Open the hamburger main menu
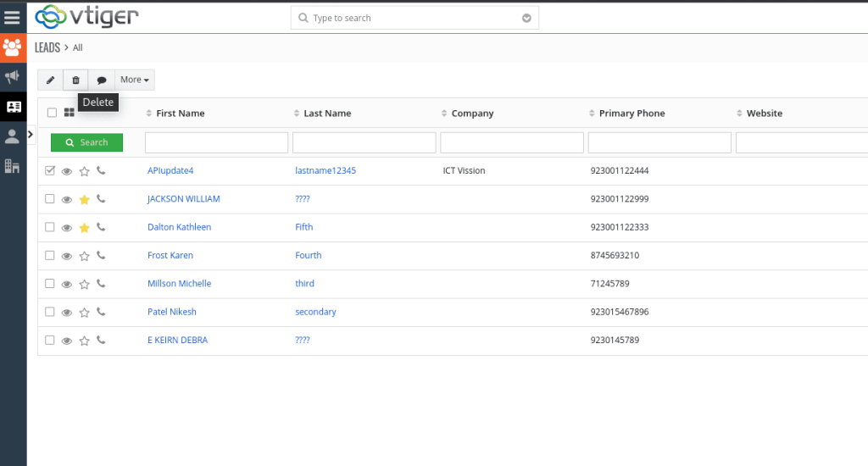This screenshot has width=868, height=466. coord(13,17)
